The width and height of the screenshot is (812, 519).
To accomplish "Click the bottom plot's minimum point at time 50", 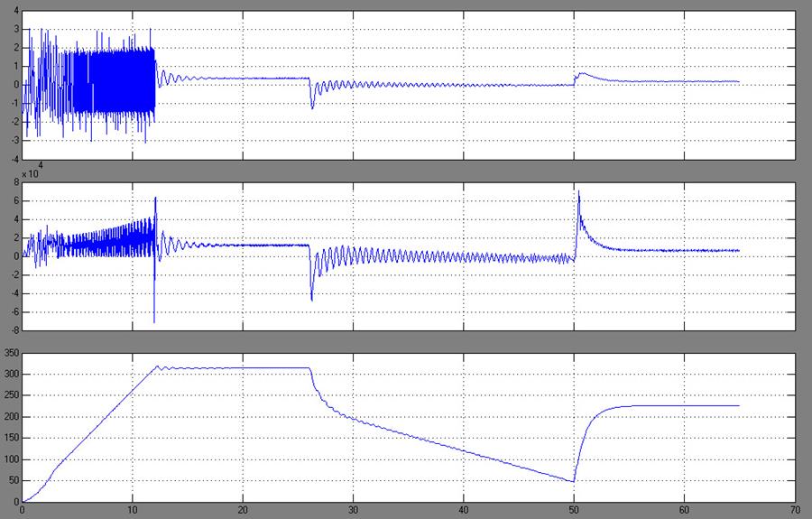I will (574, 481).
